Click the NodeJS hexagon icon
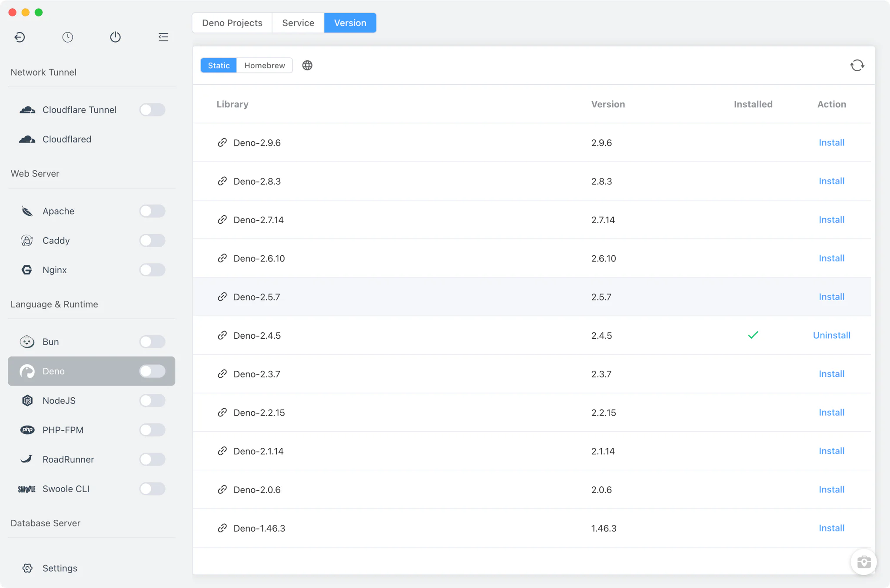890x588 pixels. click(27, 401)
